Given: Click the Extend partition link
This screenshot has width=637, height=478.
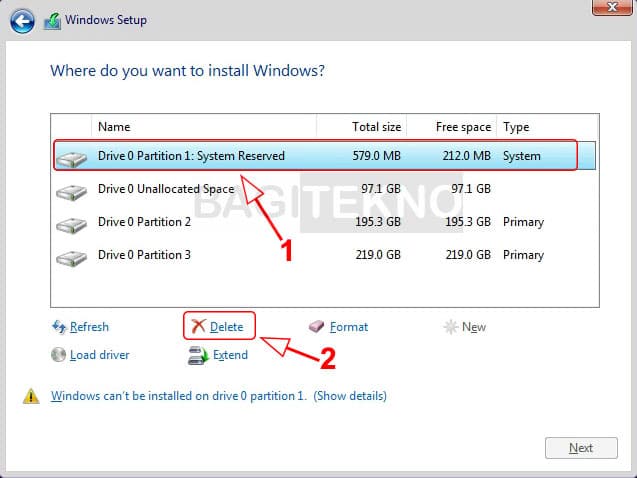Looking at the screenshot, I should (230, 355).
